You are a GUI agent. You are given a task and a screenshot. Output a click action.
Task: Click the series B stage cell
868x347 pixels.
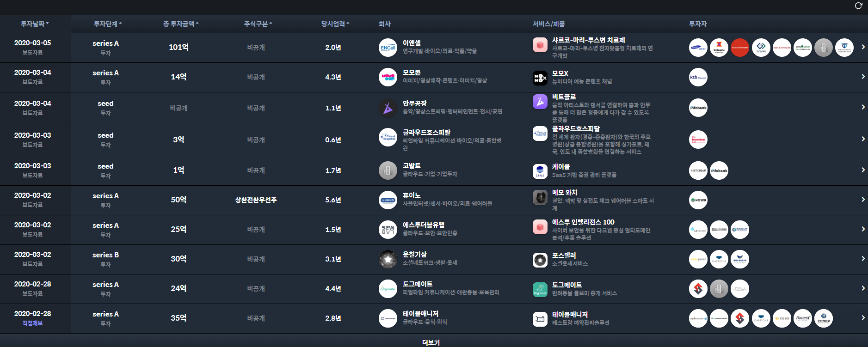pyautogui.click(x=105, y=255)
